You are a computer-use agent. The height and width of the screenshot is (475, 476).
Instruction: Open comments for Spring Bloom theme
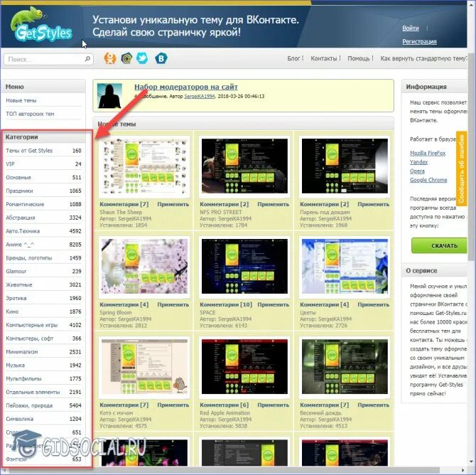pyautogui.click(x=124, y=305)
